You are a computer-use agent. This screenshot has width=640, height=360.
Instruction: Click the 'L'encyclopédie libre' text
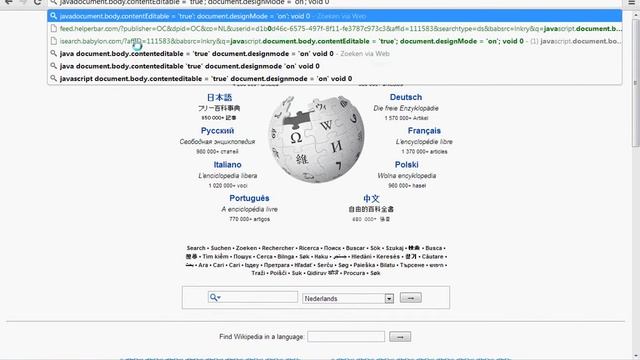tap(424, 142)
